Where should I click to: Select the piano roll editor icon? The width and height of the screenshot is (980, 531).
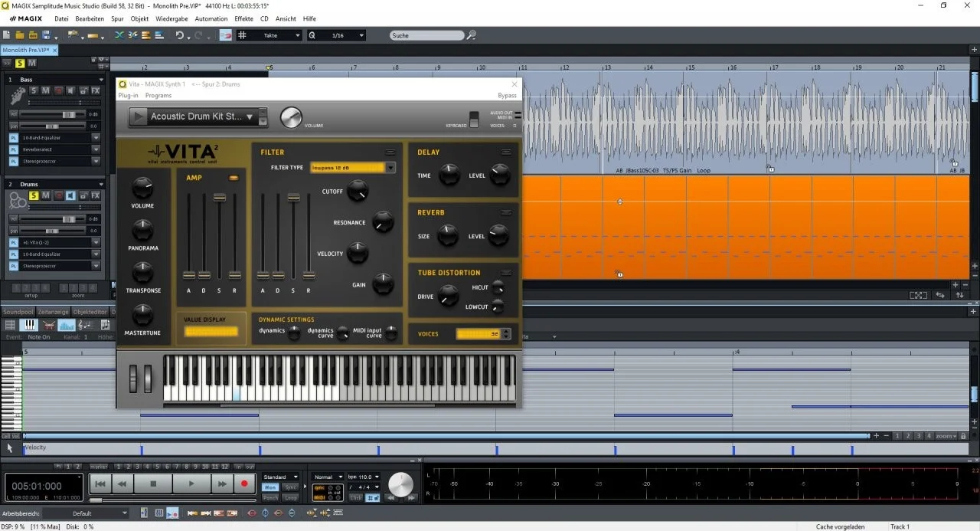(x=29, y=325)
